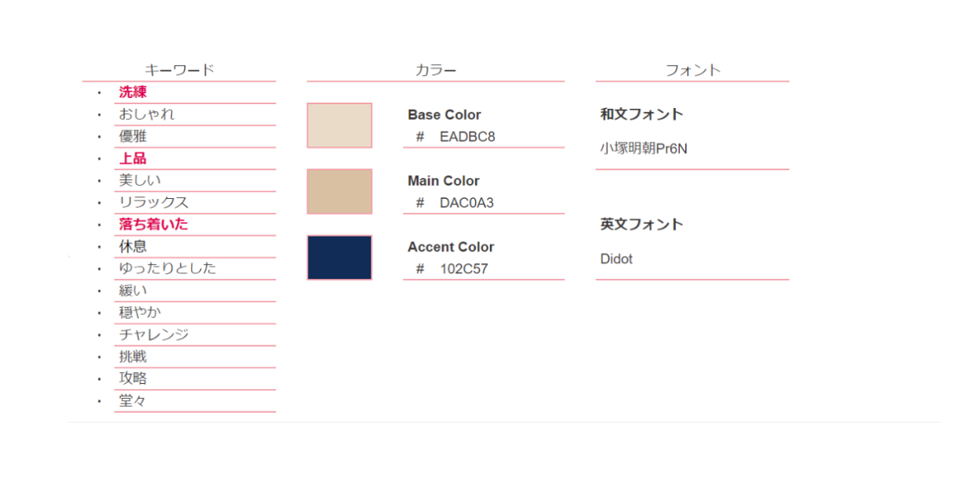Select the Main Color tan swatch
This screenshot has height=488, width=980.
[x=339, y=191]
